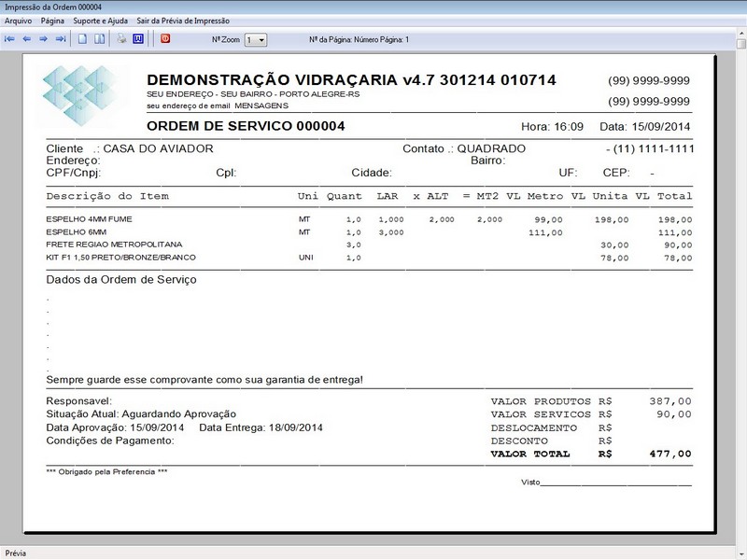This screenshot has width=747, height=560.
Task: Click the Hora: 16:09 text
Action: [552, 127]
